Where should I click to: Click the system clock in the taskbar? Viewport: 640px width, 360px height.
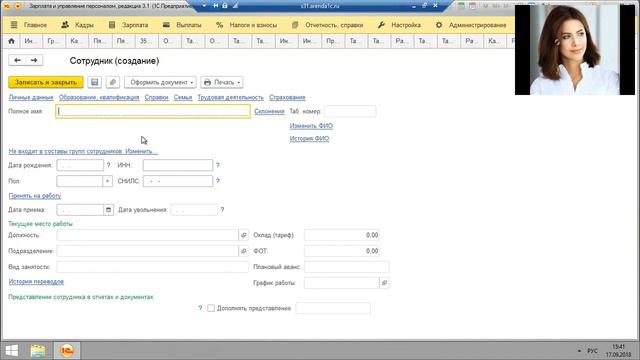pyautogui.click(x=618, y=351)
